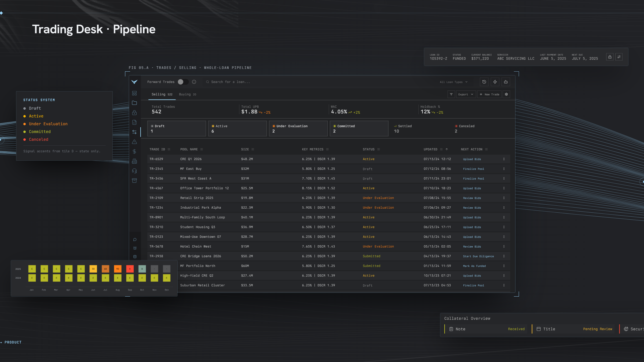This screenshot has height=362, width=644.
Task: Open table settings gear icon
Action: click(506, 94)
